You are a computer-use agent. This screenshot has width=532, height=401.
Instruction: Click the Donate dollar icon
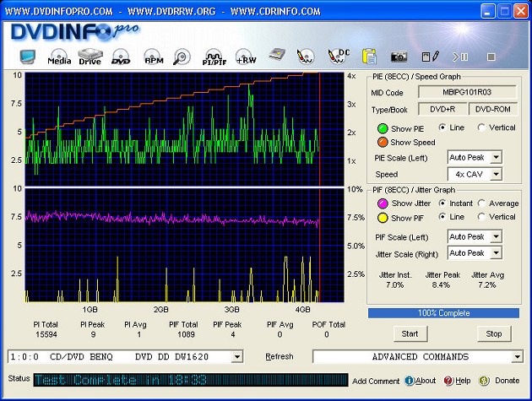[484, 381]
